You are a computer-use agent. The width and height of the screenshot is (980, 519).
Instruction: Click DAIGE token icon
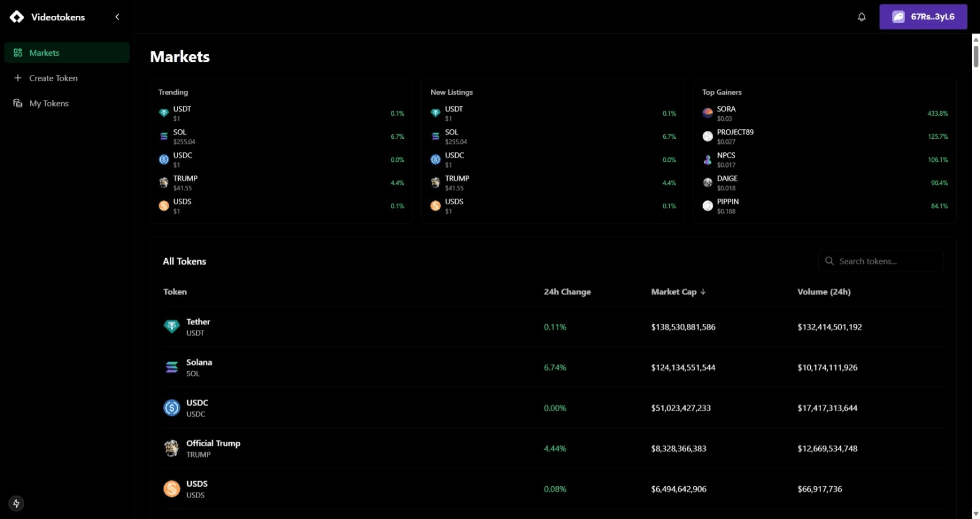(x=708, y=183)
